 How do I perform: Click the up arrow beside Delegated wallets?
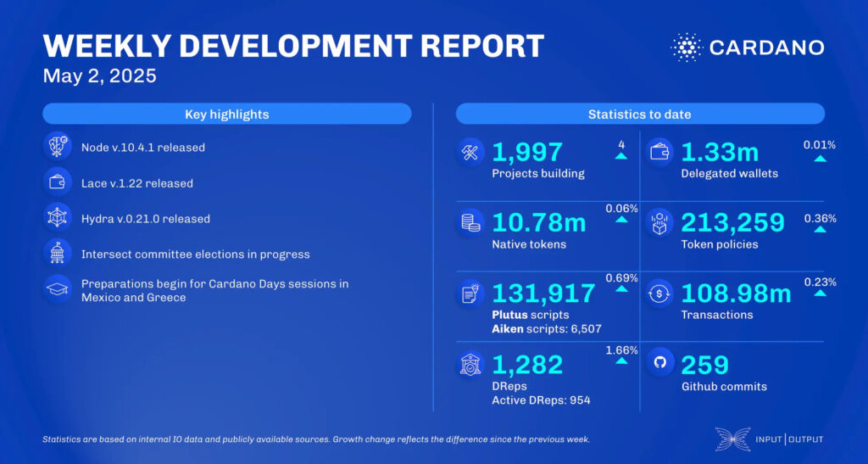pyautogui.click(x=820, y=159)
